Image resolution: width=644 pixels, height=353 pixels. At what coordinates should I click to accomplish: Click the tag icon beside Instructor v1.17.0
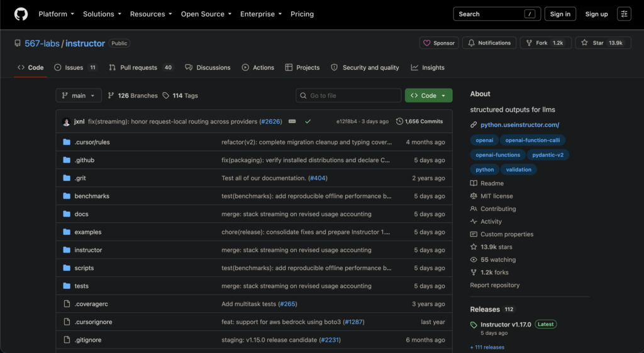pos(474,325)
